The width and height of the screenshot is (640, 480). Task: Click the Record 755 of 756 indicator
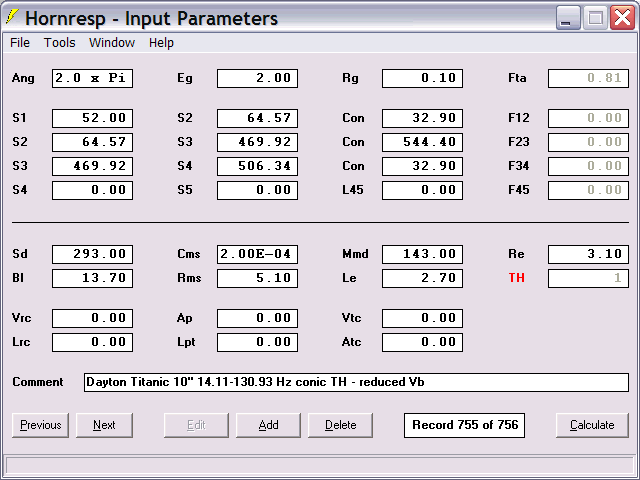coord(464,425)
